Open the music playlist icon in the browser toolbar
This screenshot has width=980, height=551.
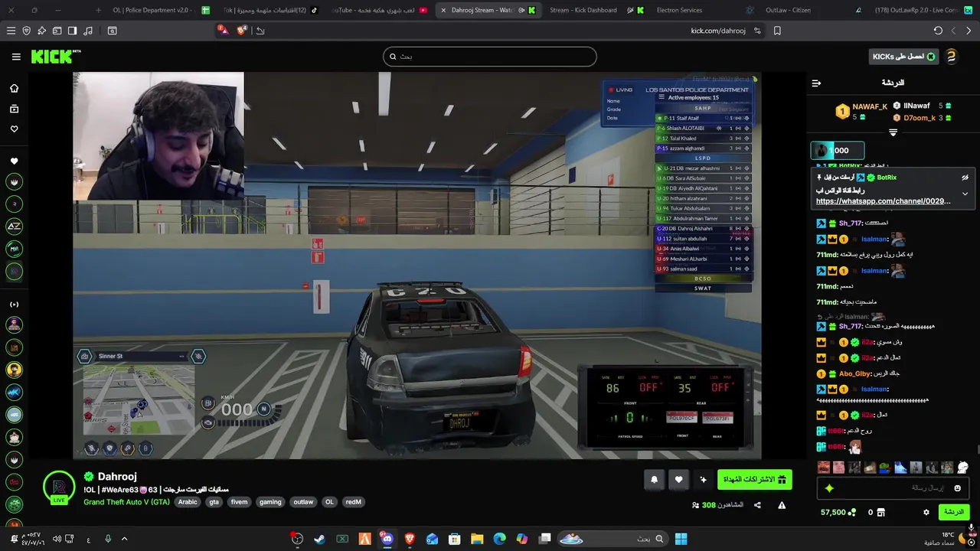click(x=88, y=31)
